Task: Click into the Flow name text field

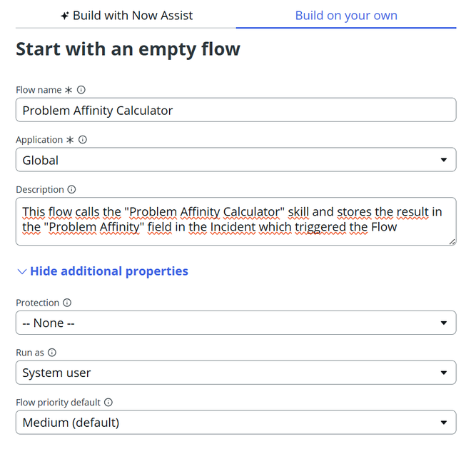Action: 236,110
